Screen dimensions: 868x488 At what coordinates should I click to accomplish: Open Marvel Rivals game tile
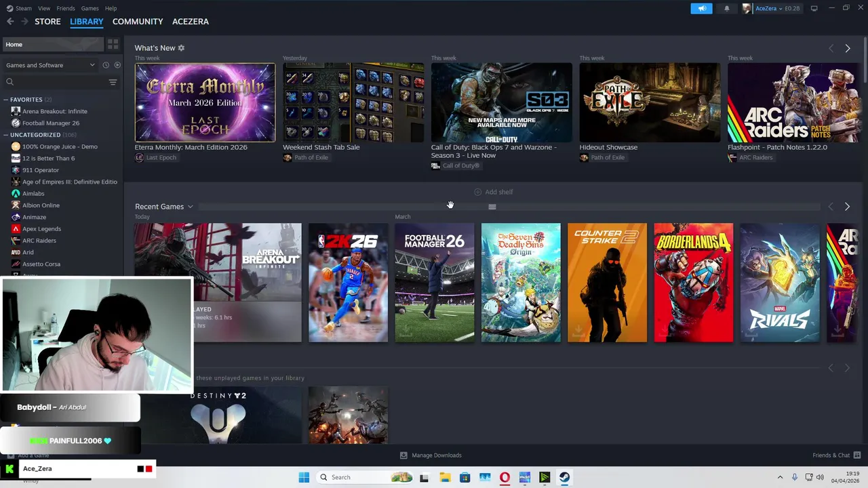click(780, 283)
